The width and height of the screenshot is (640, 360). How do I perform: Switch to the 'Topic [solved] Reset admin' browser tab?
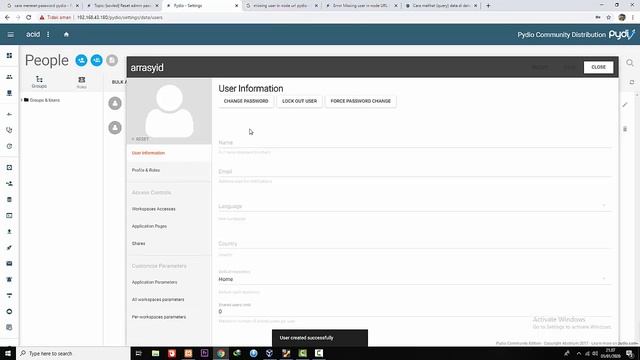122,6
